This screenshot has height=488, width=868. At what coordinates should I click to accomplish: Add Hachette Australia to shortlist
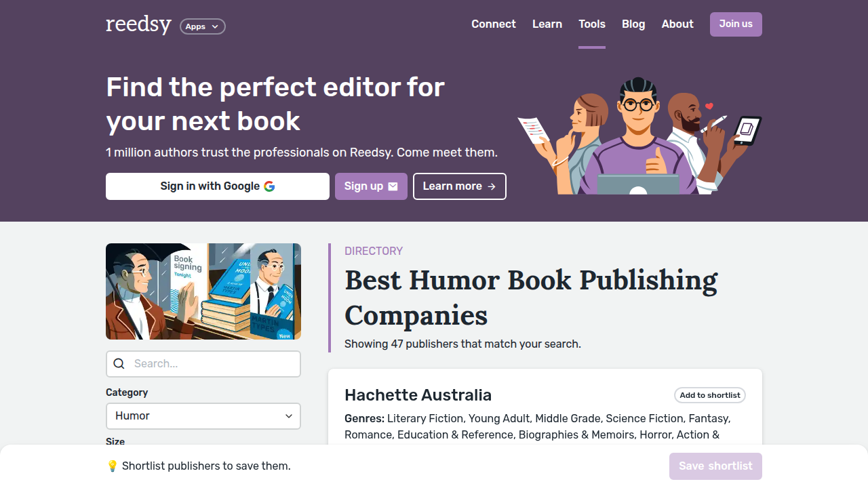710,395
